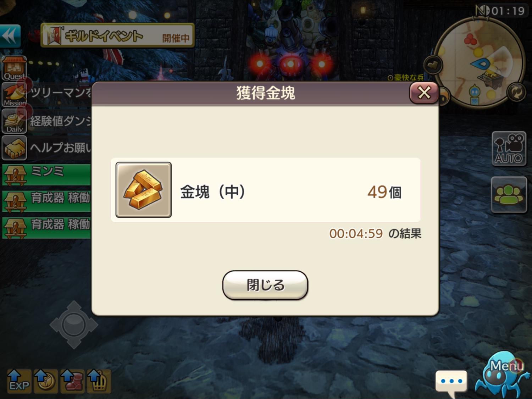Open the Quest shop icon
The image size is (532, 399).
click(14, 68)
